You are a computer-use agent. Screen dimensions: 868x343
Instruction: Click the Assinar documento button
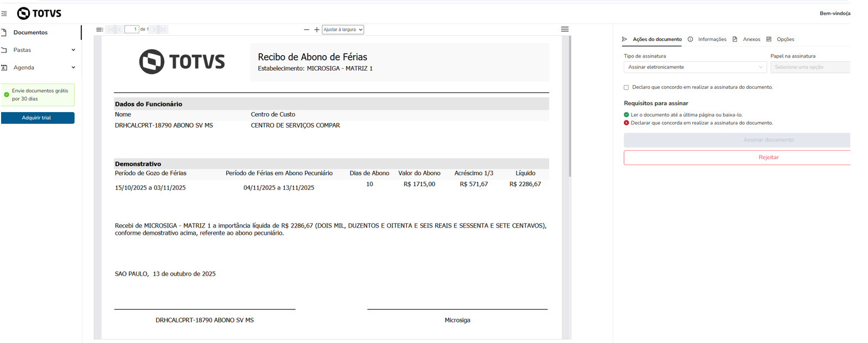click(x=737, y=140)
